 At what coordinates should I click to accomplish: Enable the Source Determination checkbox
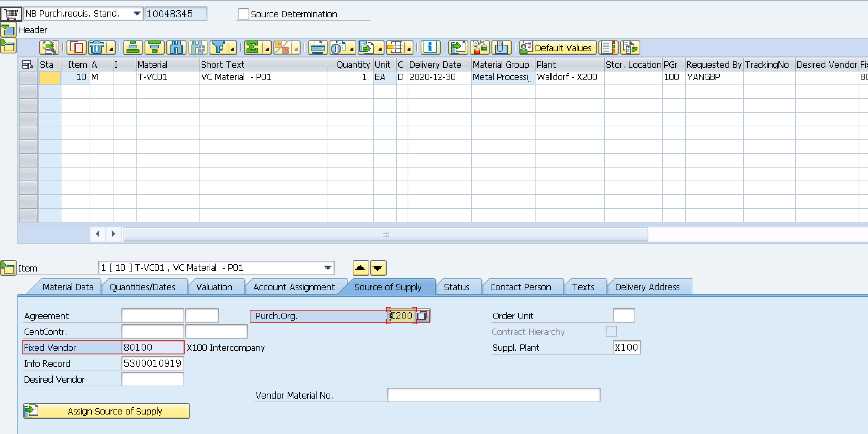coord(243,14)
